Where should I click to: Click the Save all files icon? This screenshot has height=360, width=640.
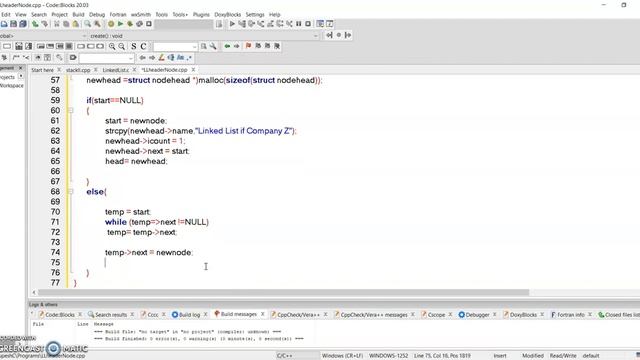pos(23,24)
